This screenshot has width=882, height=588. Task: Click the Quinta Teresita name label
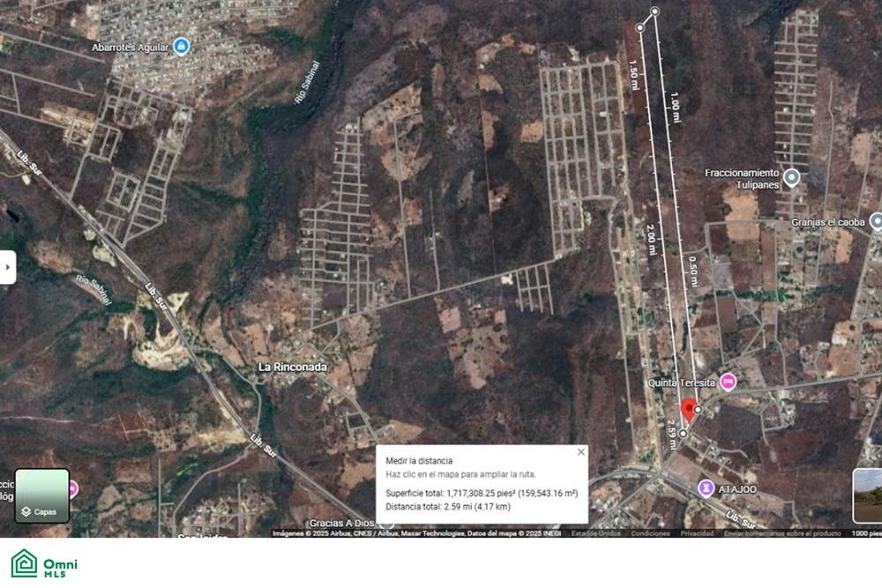(x=681, y=383)
